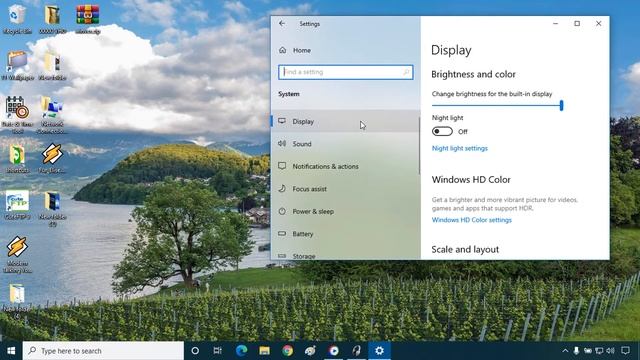Viewport: 640px width, 360px height.
Task: Click the Find a setting search box
Action: pyautogui.click(x=345, y=72)
